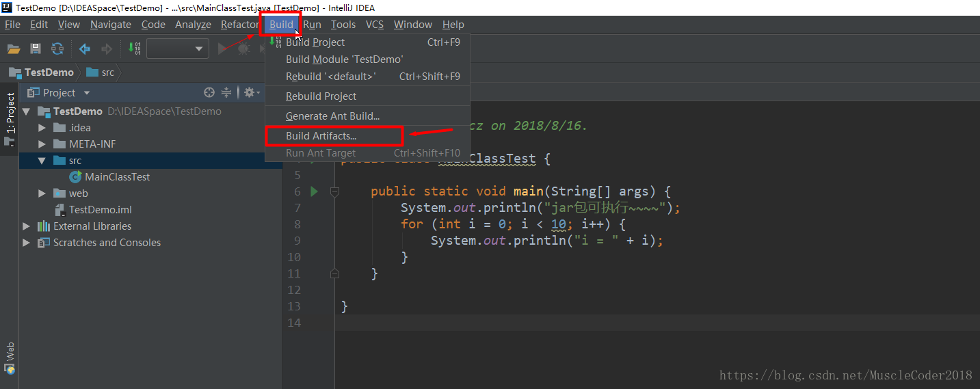
Task: Select the TestDemo root project row
Action: pyautogui.click(x=150, y=111)
